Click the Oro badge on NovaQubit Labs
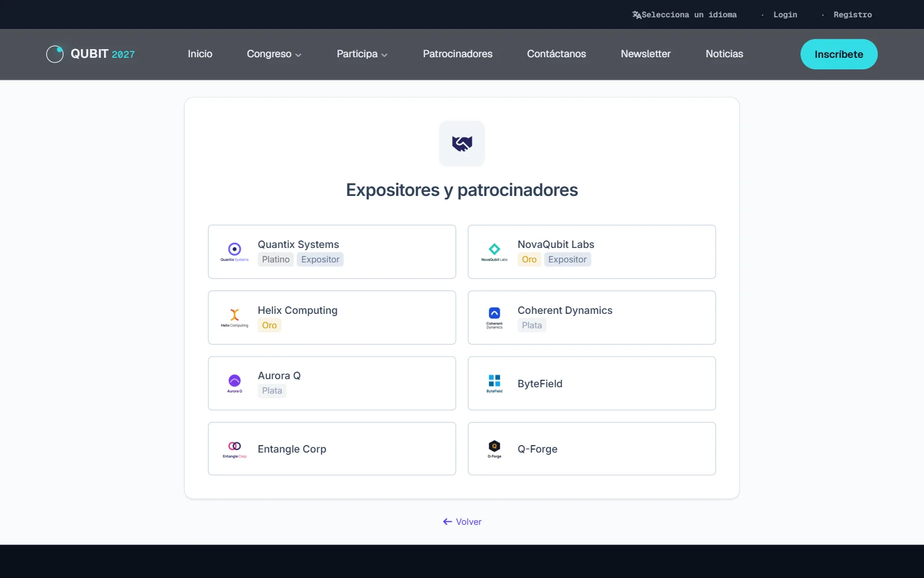 (x=529, y=260)
